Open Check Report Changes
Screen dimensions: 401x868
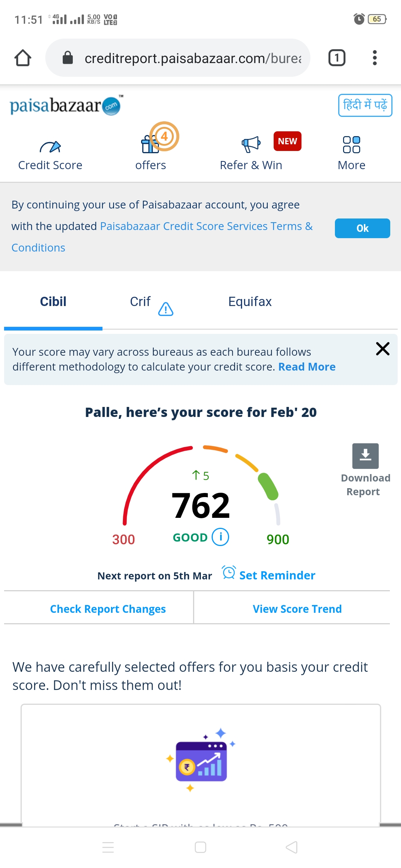108,609
